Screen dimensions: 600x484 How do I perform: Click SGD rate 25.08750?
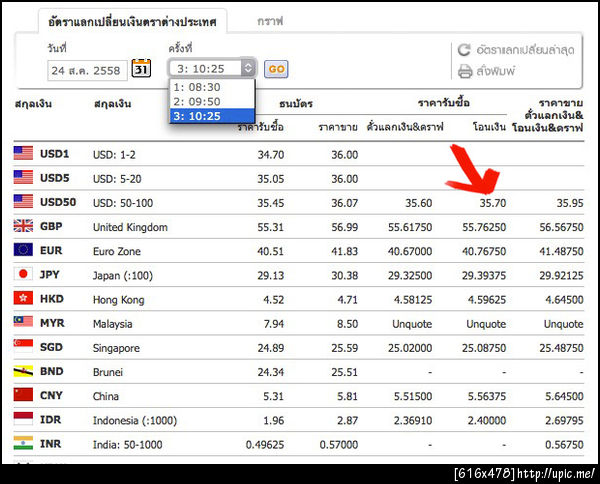[x=484, y=348]
